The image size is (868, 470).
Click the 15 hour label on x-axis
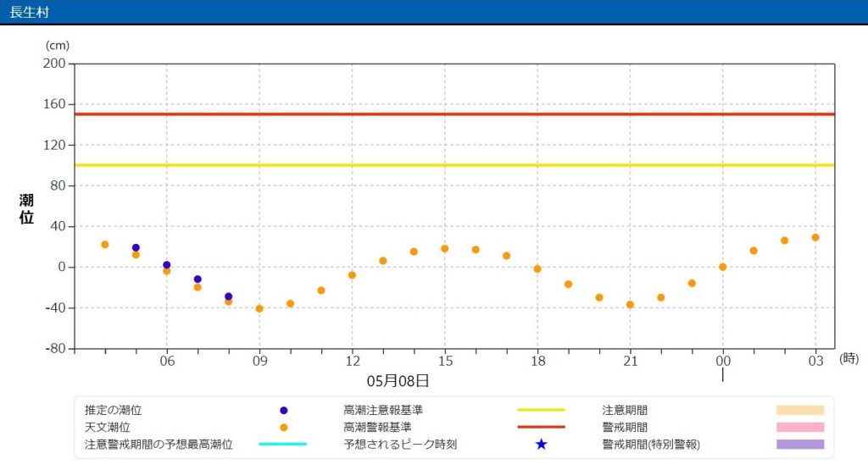point(445,361)
